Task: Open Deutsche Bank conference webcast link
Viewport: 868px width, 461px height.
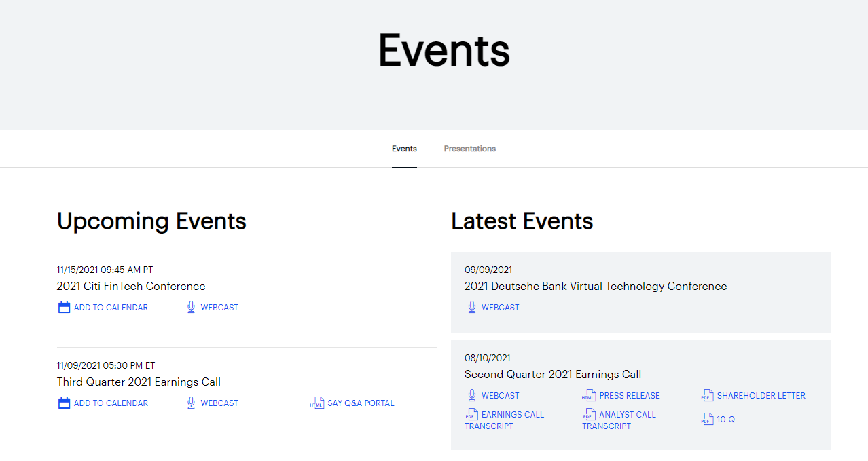Action: tap(493, 308)
